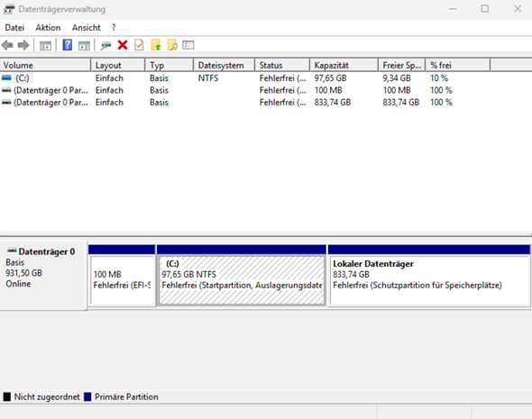
Task: Click the Forward arrow toolbar icon
Action: 23,45
